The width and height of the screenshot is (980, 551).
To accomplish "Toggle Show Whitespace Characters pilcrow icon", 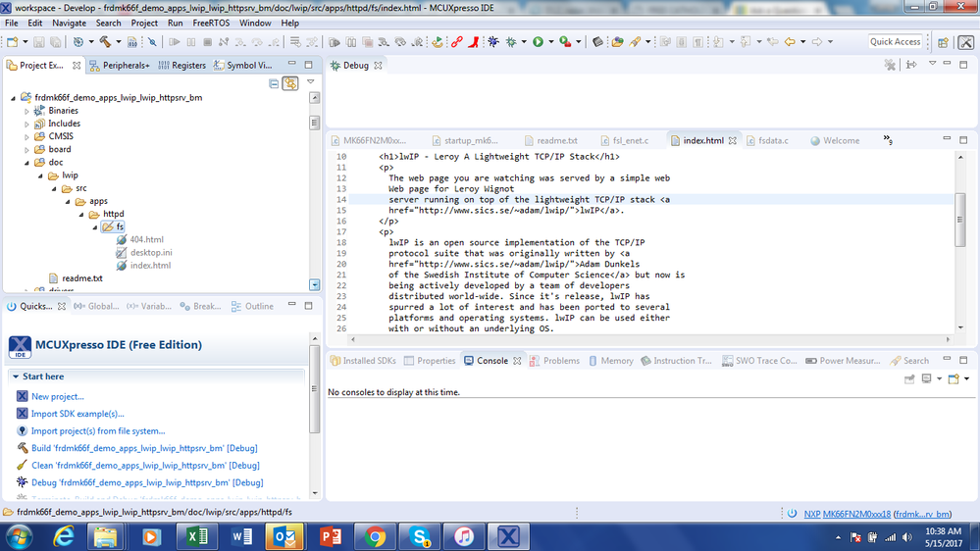I will (698, 42).
